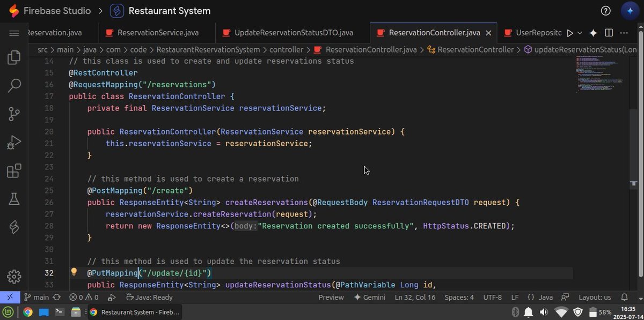The width and height of the screenshot is (644, 320).
Task: Open Gemini from the status bar
Action: 370,297
